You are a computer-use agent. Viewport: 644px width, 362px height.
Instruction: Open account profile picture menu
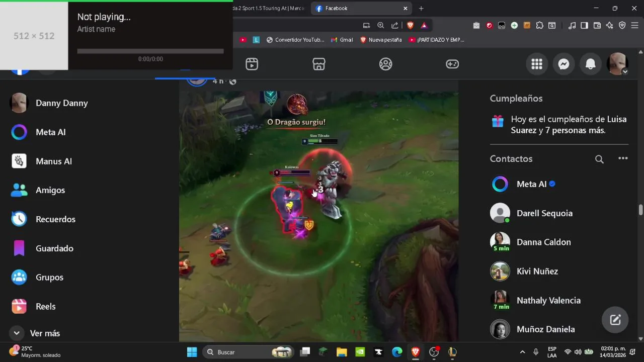click(x=617, y=64)
